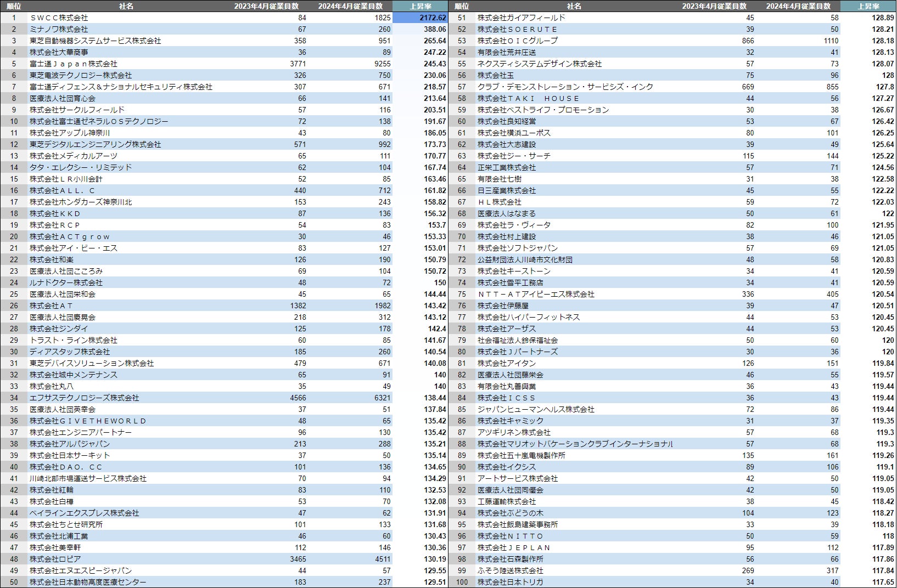
Task: Click 川崎北部市場運送サービス株式会社
Action: click(x=88, y=478)
